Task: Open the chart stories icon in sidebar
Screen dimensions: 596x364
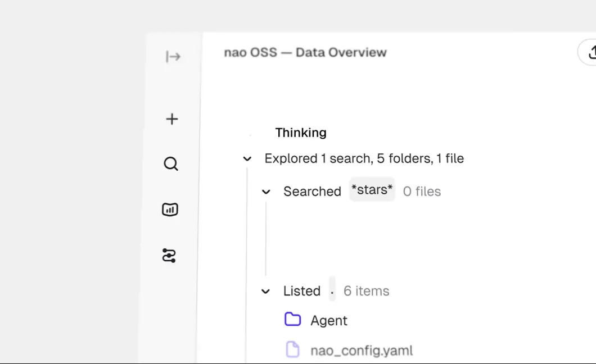Action: 170,210
